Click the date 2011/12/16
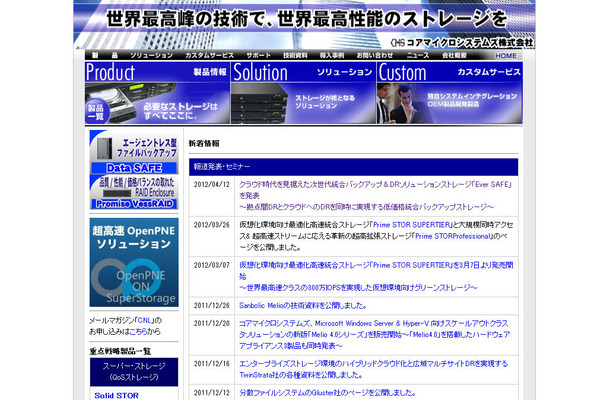 coord(212,364)
